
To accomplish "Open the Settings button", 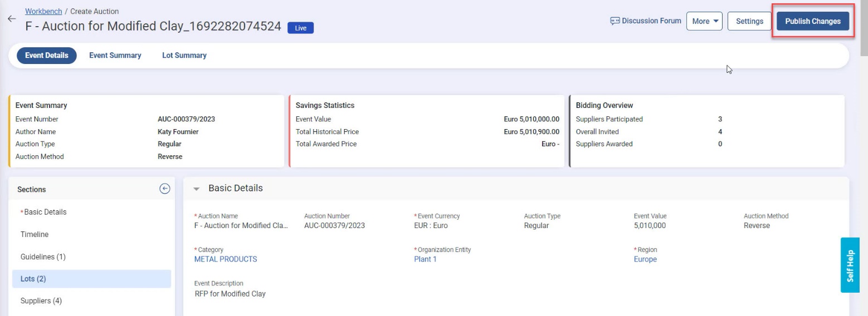I will click(749, 21).
